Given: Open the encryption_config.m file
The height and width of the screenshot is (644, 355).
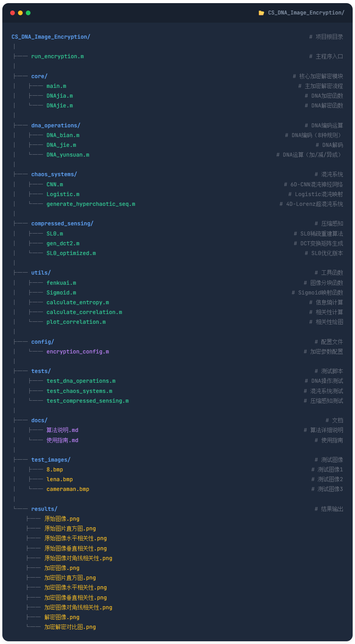Looking at the screenshot, I should (x=77, y=351).
